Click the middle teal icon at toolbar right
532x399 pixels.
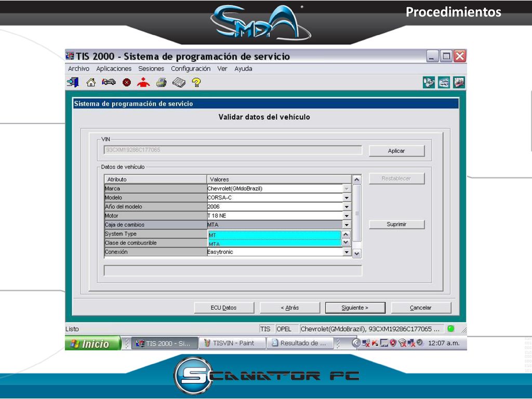pos(444,82)
